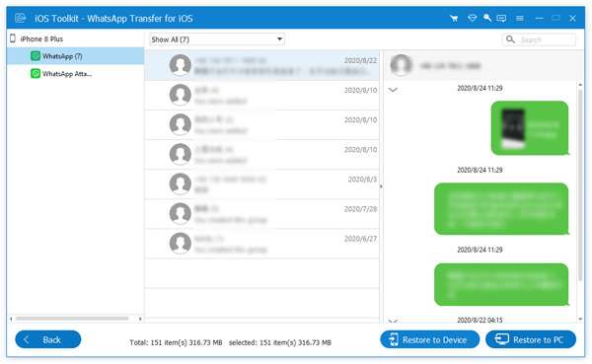Screen dimensions: 592x364
Task: Click the back arrow chevron icon
Action: [x=26, y=339]
